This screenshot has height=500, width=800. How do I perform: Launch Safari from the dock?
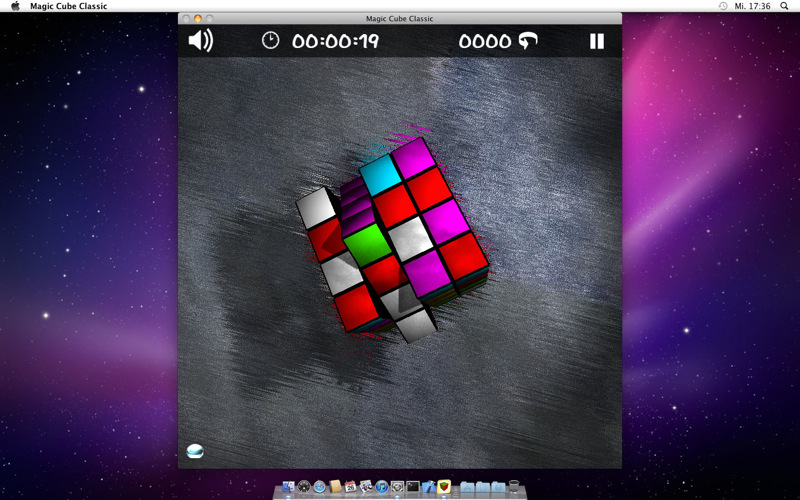click(319, 487)
